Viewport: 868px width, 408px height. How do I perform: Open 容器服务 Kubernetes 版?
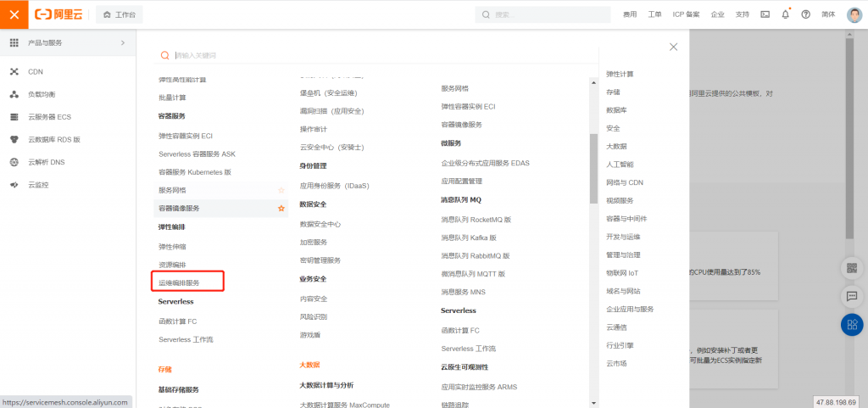[x=195, y=172]
